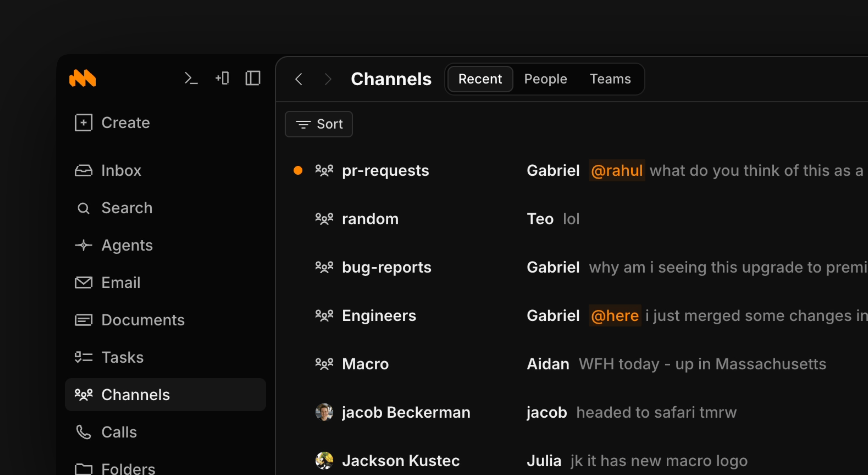This screenshot has width=868, height=475.
Task: Click the Create button
Action: click(x=112, y=122)
